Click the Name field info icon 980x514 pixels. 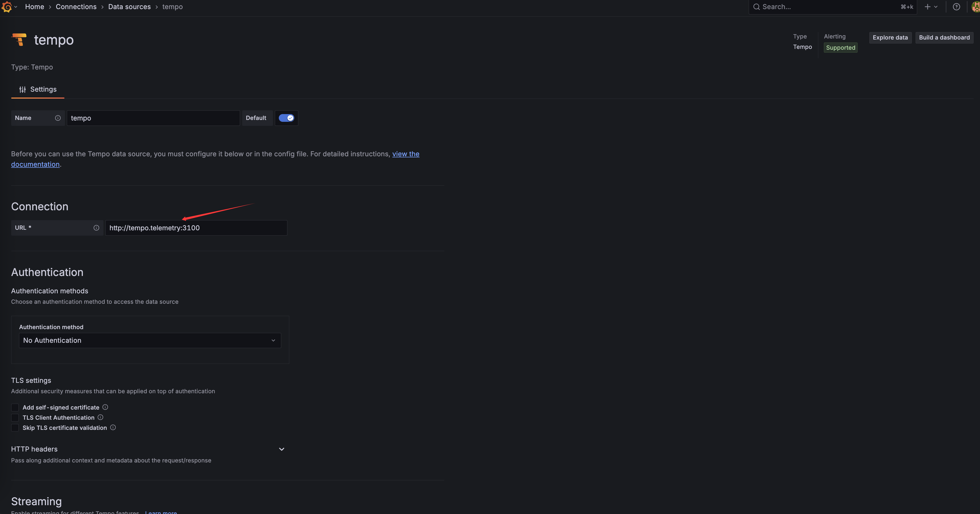[58, 118]
